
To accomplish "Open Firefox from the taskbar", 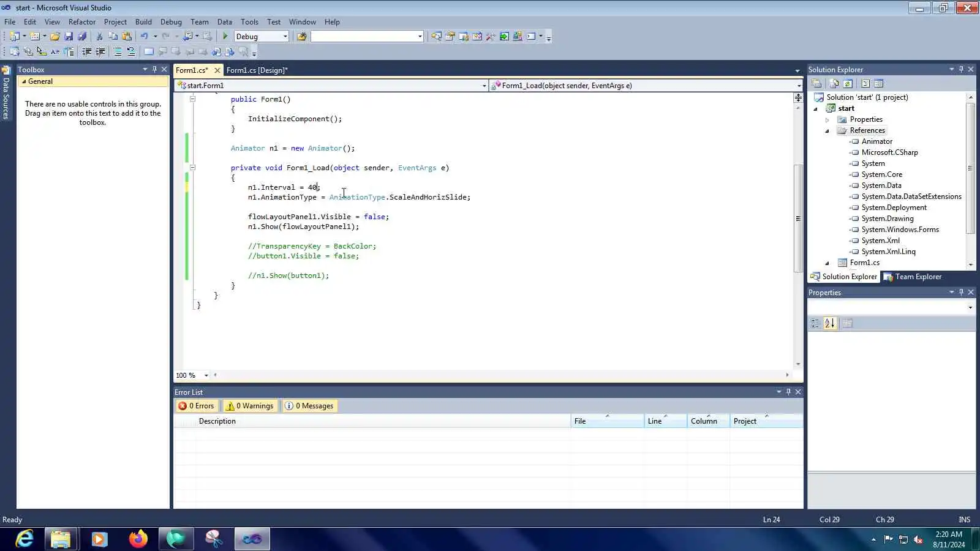I will click(x=138, y=539).
